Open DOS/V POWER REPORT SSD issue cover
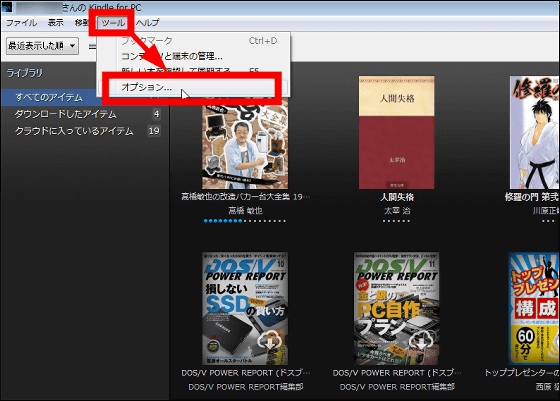560x401 pixels. click(x=245, y=309)
